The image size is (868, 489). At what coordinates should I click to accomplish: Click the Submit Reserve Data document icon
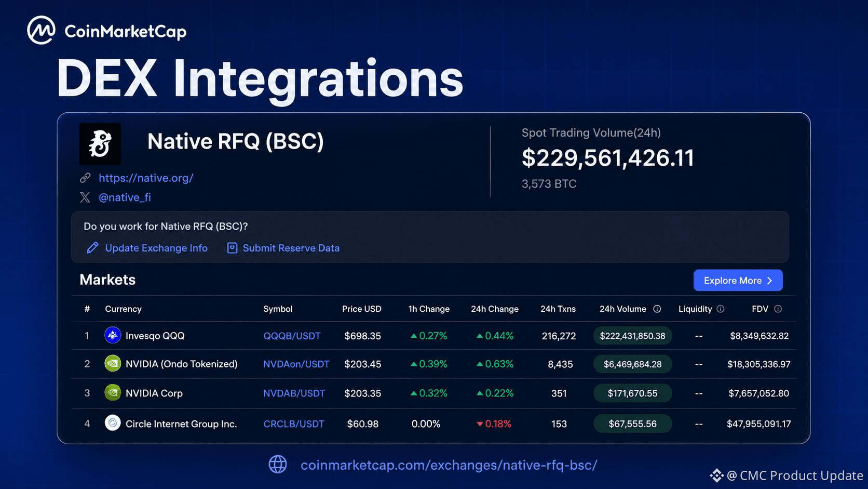tap(232, 248)
